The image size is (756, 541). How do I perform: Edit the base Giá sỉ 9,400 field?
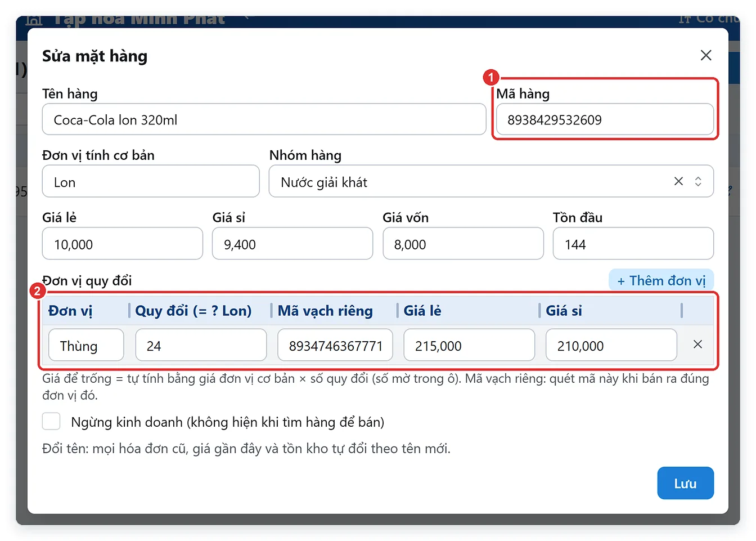click(x=292, y=244)
